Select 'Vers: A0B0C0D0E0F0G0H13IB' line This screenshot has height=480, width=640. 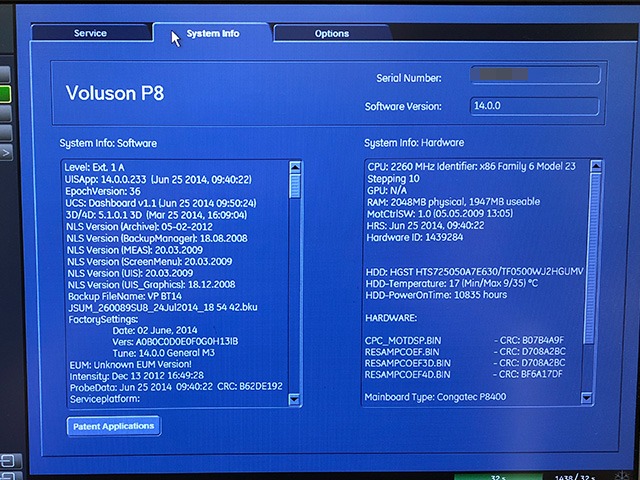(x=176, y=341)
